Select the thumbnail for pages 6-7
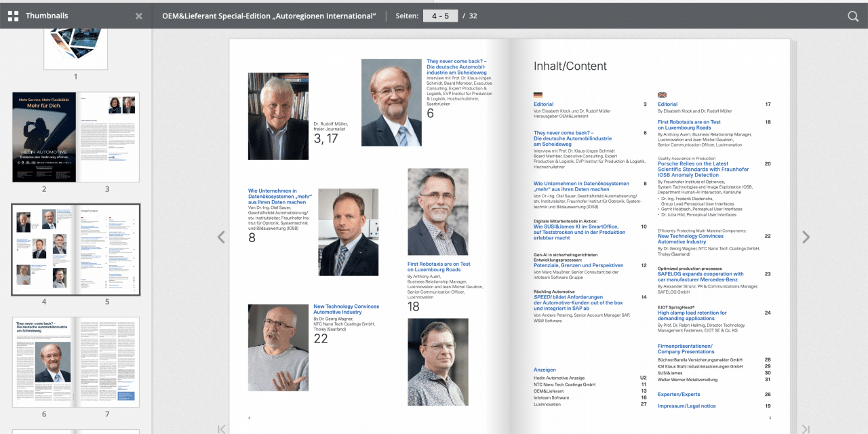The image size is (868, 434). 75,361
